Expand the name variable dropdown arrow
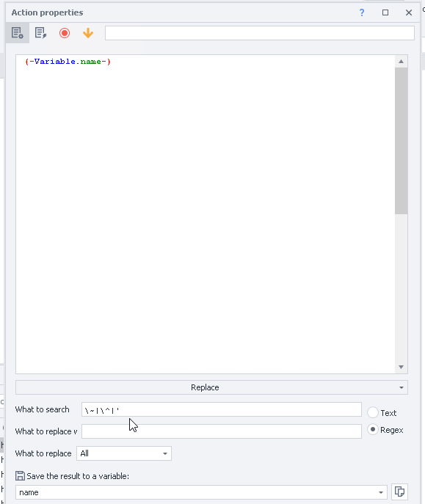Screen dimensions: 425x504 coord(381,492)
